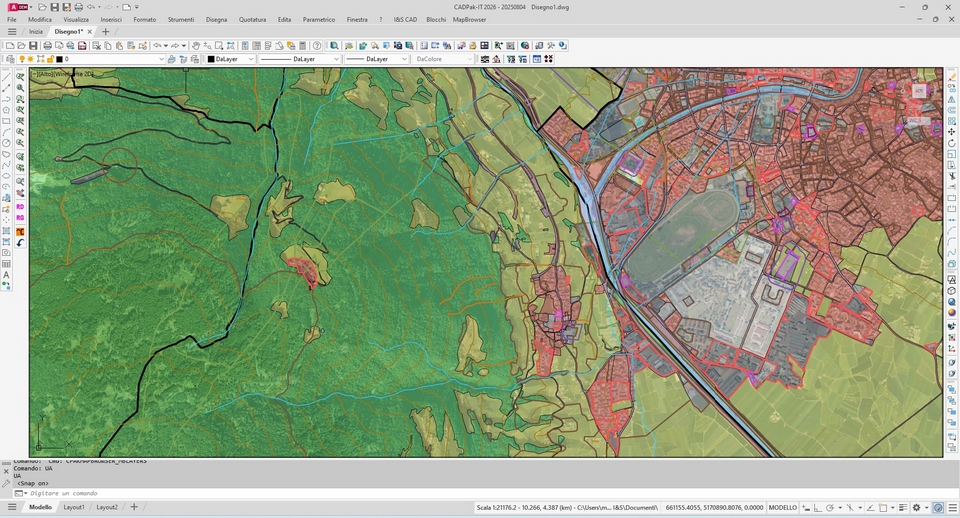The height and width of the screenshot is (518, 960).
Task: Toggle polar tracking in status bar
Action: click(x=830, y=508)
